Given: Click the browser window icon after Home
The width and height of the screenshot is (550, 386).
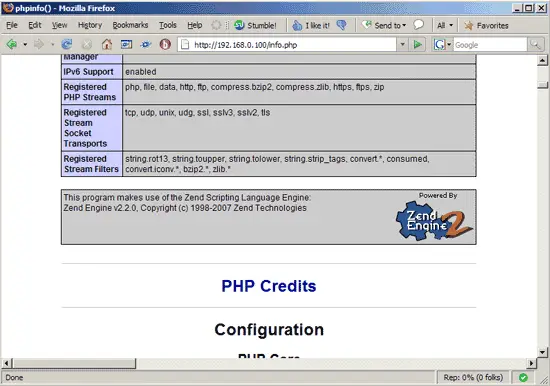Looking at the screenshot, I should tap(126, 45).
